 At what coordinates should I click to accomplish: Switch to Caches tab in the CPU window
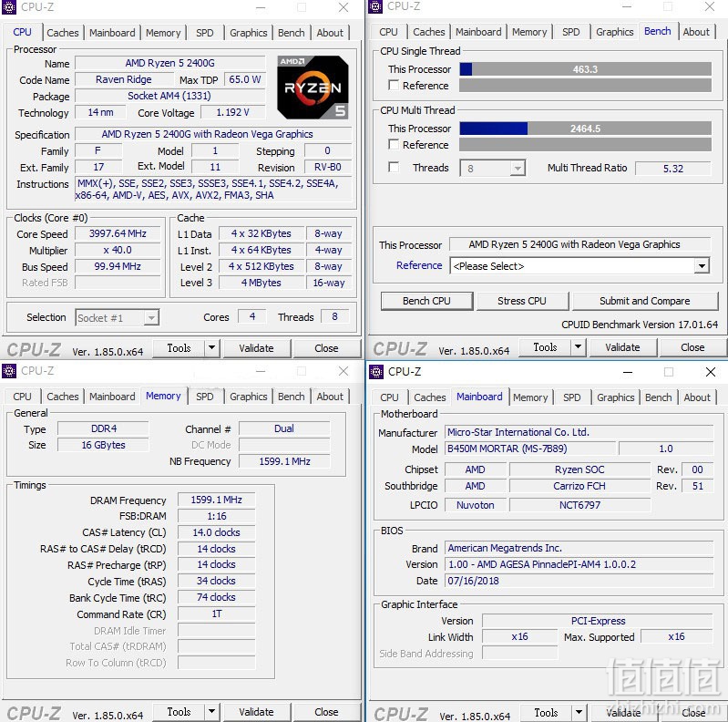pos(63,33)
